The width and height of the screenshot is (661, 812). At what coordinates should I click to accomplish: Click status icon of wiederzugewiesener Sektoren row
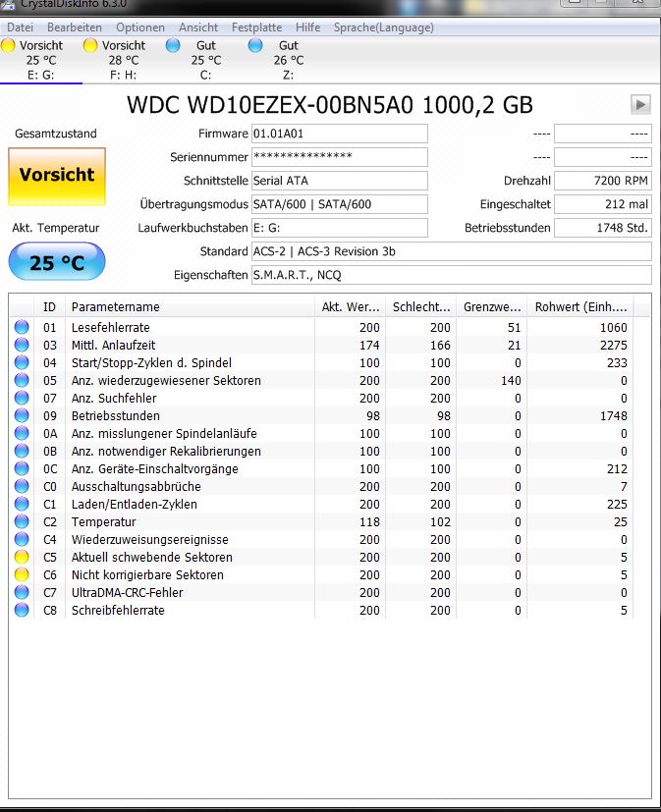[22, 380]
